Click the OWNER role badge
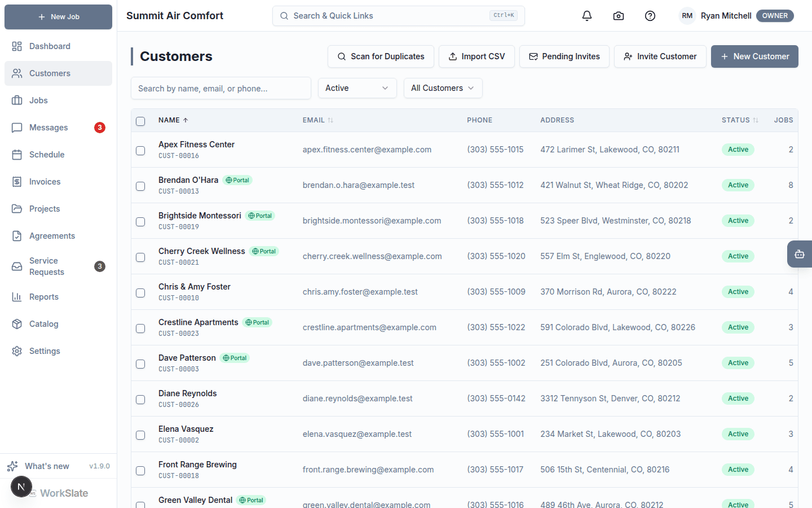 pyautogui.click(x=775, y=16)
